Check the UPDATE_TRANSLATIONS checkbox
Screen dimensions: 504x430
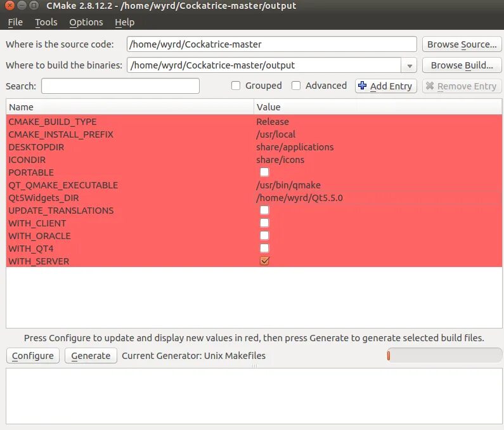point(264,210)
